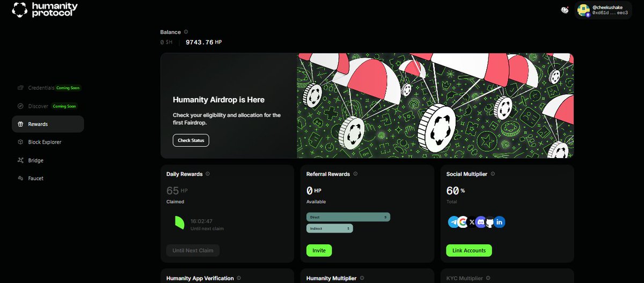This screenshot has width=644, height=283.
Task: Click the 16:02:47 countdown timer
Action: tap(202, 221)
